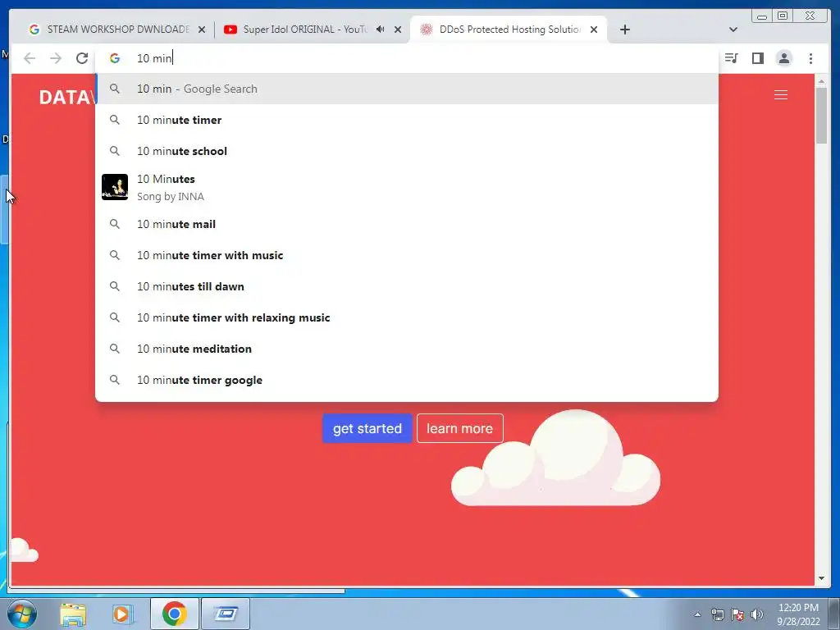Open the media control playlist icon
Viewport: 840px width, 630px height.
click(x=731, y=58)
